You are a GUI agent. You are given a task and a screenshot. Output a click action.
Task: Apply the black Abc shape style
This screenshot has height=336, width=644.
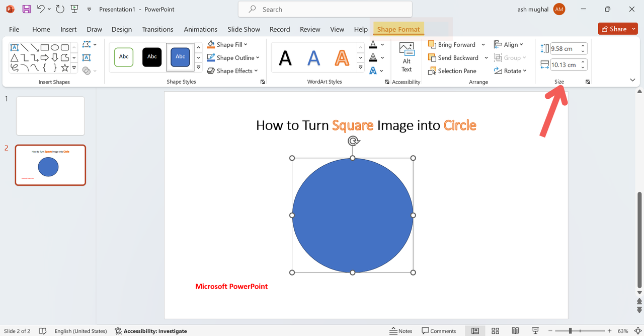point(152,57)
